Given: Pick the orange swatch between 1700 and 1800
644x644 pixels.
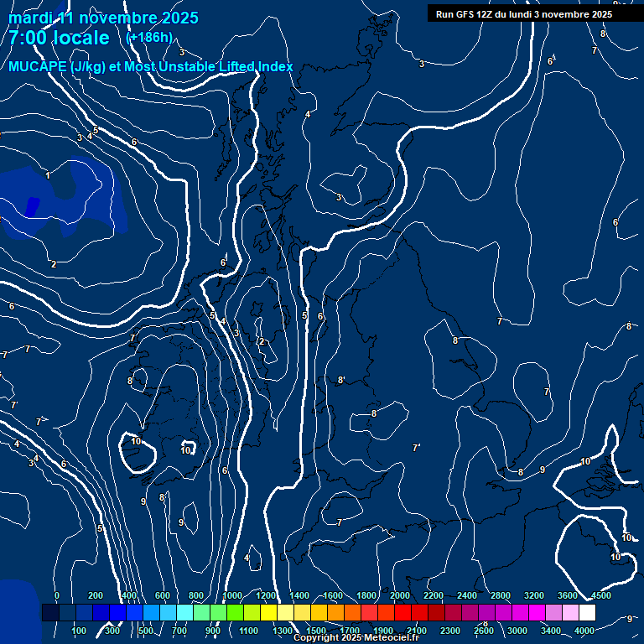Looking at the screenshot, I should click(352, 612).
